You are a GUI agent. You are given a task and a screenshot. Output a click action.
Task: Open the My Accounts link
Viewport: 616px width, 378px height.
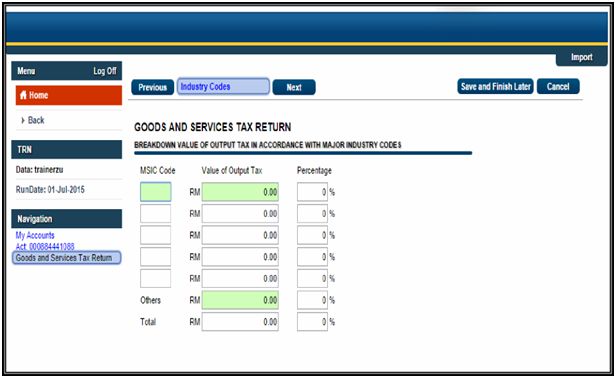[35, 235]
